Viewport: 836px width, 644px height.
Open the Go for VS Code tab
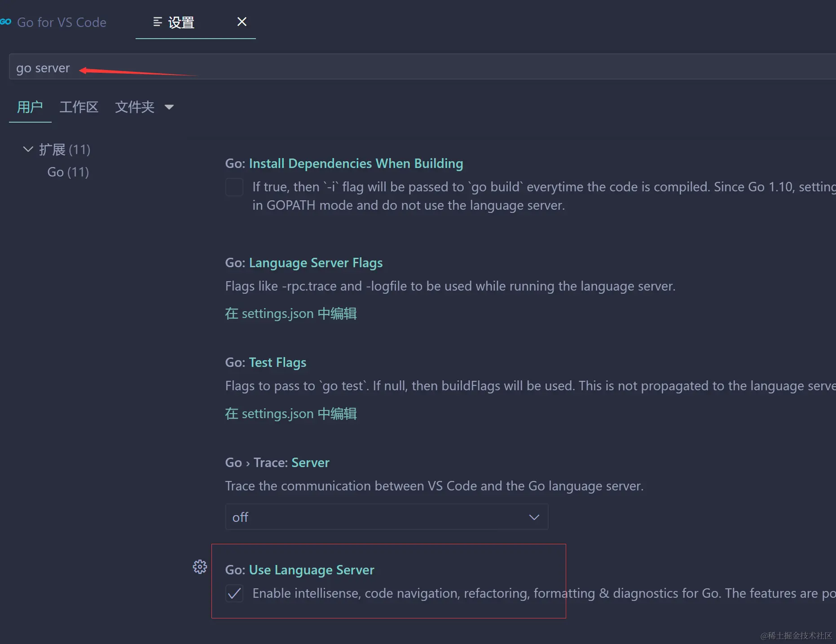coord(62,22)
